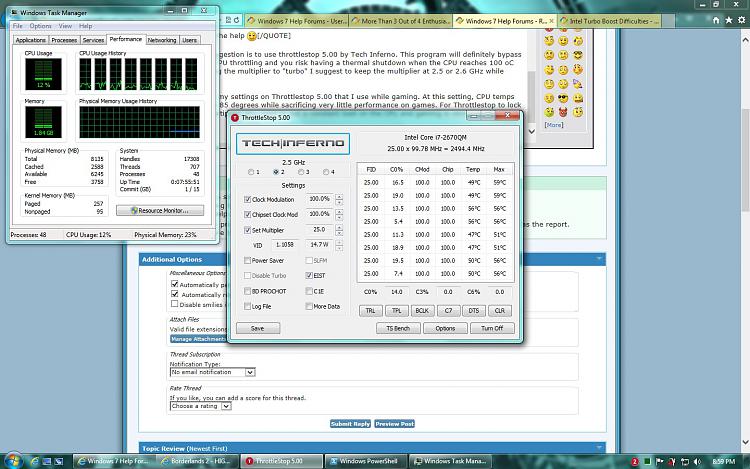This screenshot has height=469, width=750.
Task: Click the red notification badge tray icon
Action: [634, 461]
